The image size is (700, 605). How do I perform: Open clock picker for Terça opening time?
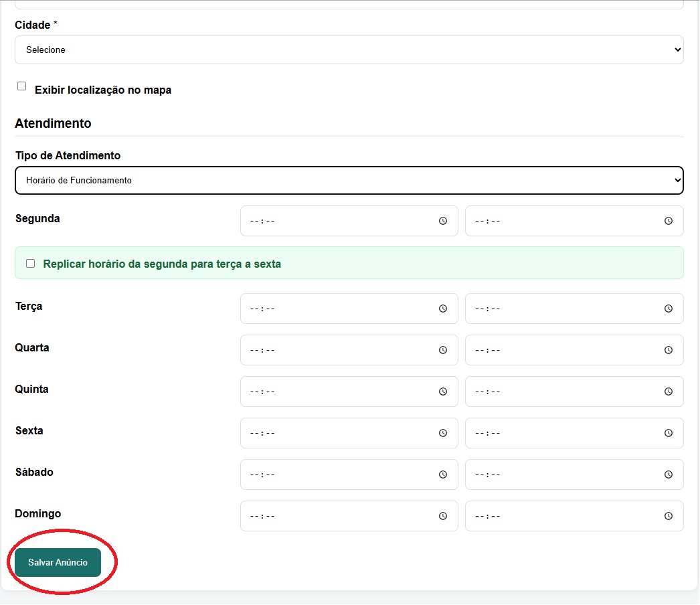443,309
